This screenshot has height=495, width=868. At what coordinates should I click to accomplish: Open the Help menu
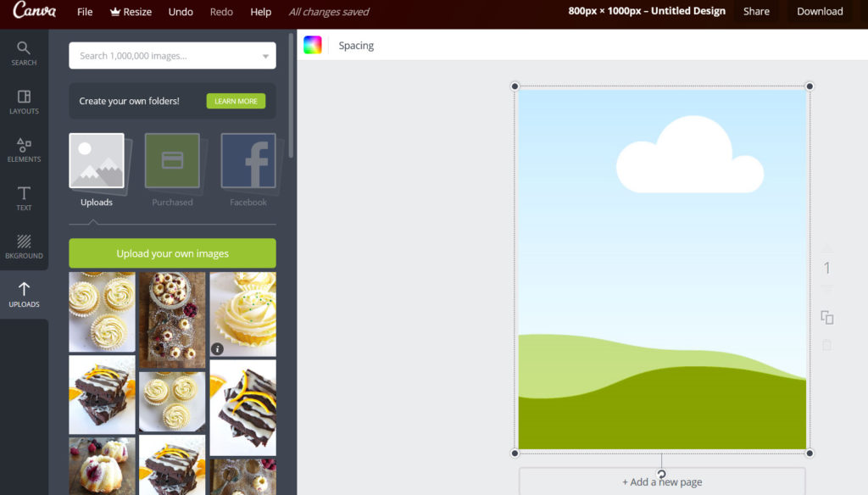261,12
